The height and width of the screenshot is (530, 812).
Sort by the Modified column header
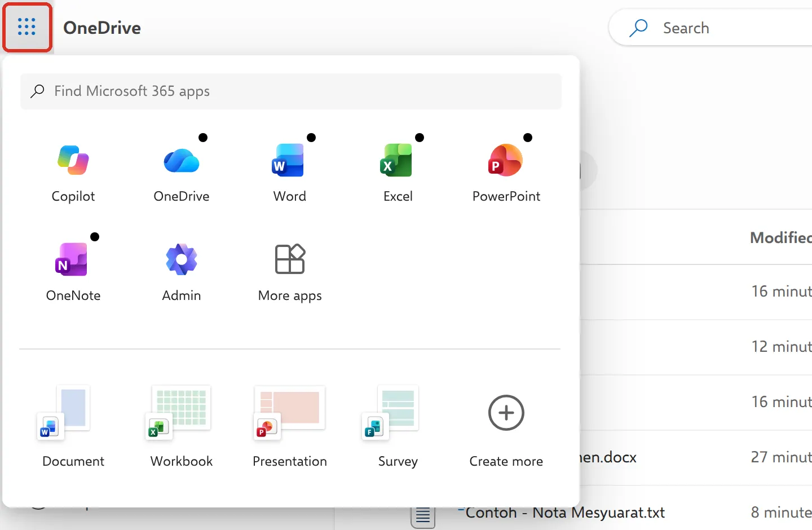tap(781, 237)
